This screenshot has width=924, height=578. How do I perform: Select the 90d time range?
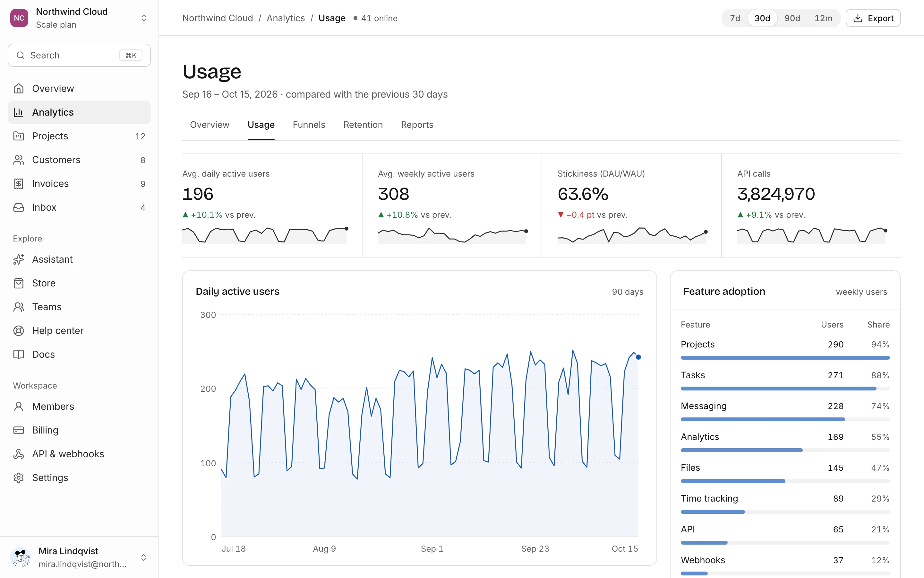tap(792, 18)
